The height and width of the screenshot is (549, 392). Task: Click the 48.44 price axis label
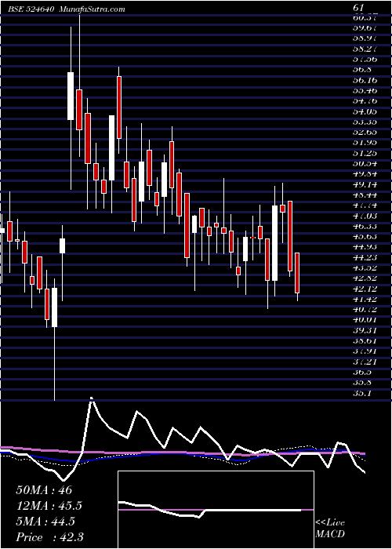pos(365,195)
